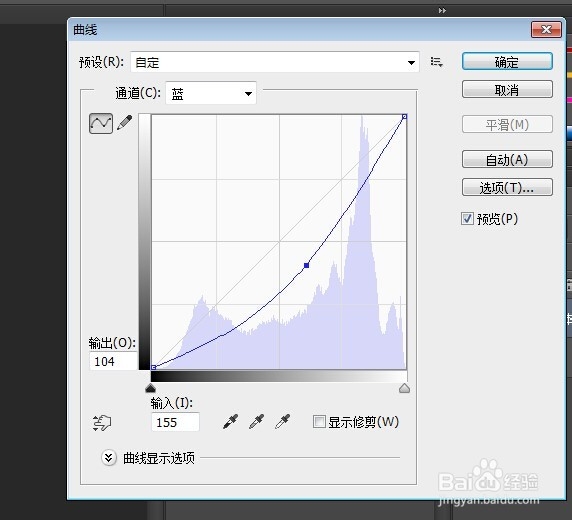Expand 曲线显示选项 curve display options

(109, 458)
